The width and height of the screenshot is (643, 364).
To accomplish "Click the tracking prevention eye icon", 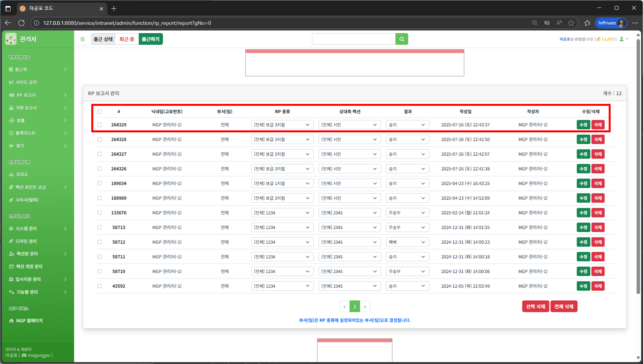I will point(547,23).
